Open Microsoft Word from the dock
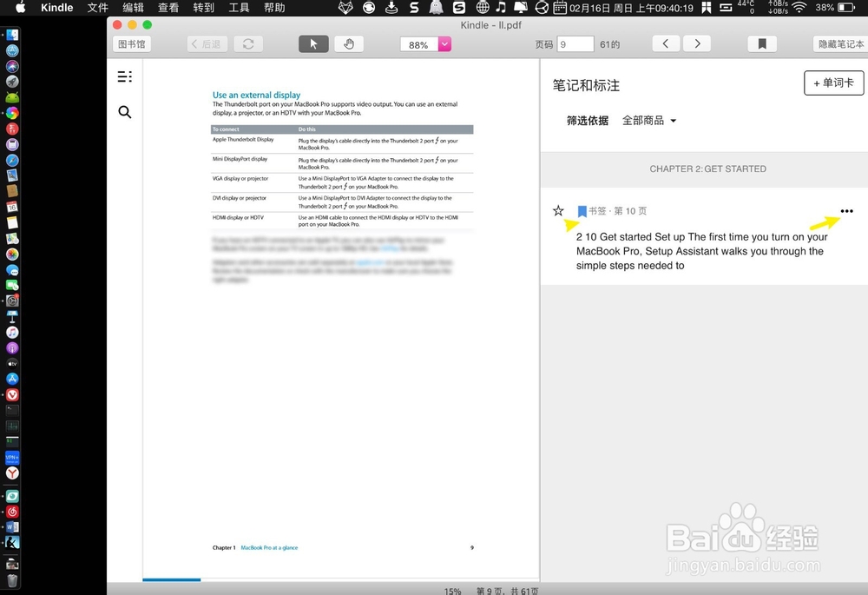The width and height of the screenshot is (868, 595). point(12,527)
